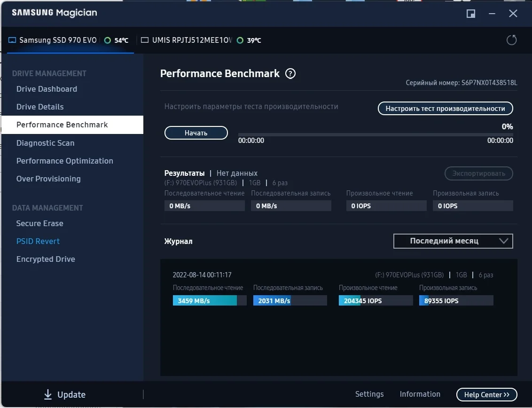This screenshot has height=408, width=532.
Task: Open Performance Optimization page
Action: pyautogui.click(x=64, y=161)
